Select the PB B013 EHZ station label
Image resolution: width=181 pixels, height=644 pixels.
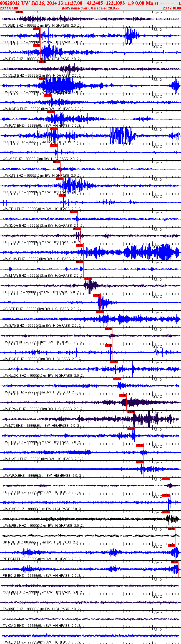(13, 576)
